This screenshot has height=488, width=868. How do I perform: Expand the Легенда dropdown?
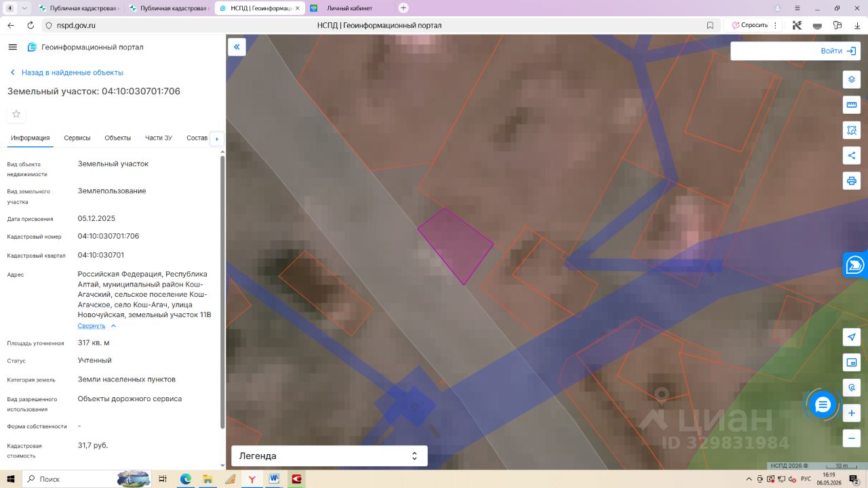(330, 456)
